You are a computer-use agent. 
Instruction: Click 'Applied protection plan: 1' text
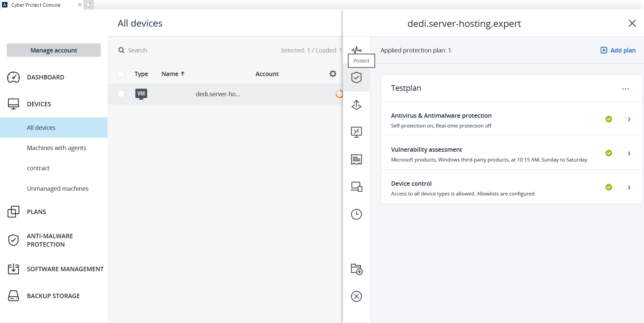[x=416, y=50]
